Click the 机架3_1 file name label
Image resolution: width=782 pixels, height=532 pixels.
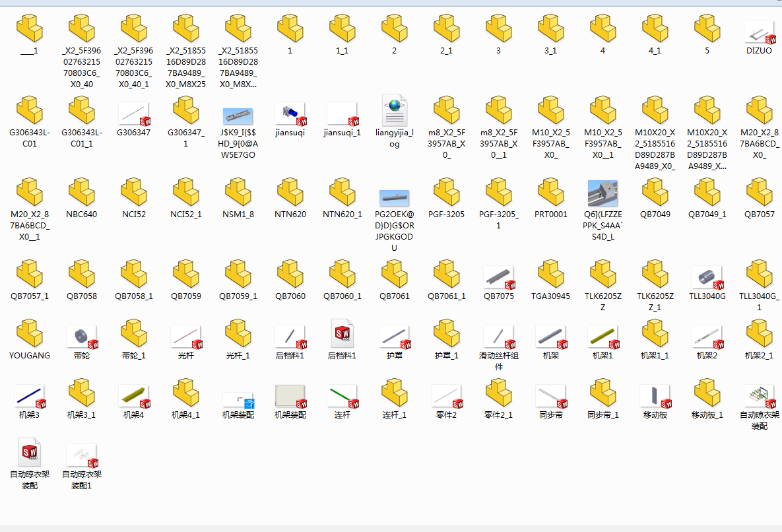[82, 415]
